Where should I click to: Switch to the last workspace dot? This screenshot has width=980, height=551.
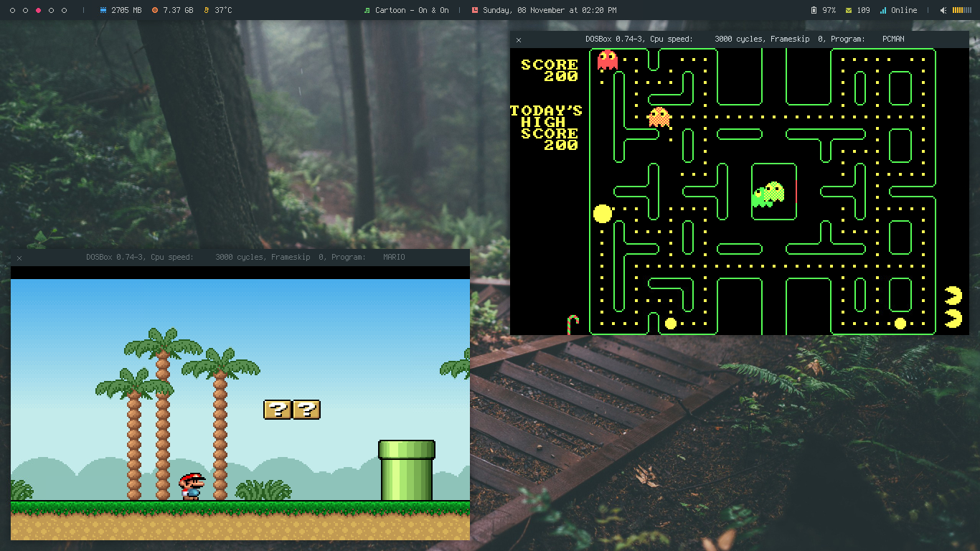pos(64,11)
